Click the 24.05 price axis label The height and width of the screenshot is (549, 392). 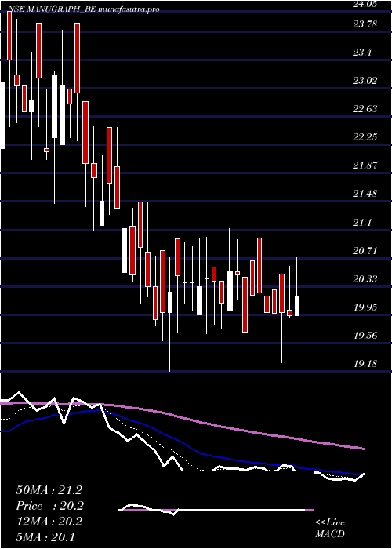pos(365,4)
